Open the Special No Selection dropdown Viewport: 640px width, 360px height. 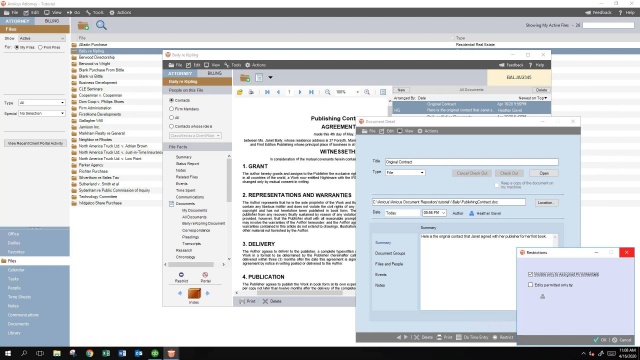(x=42, y=113)
